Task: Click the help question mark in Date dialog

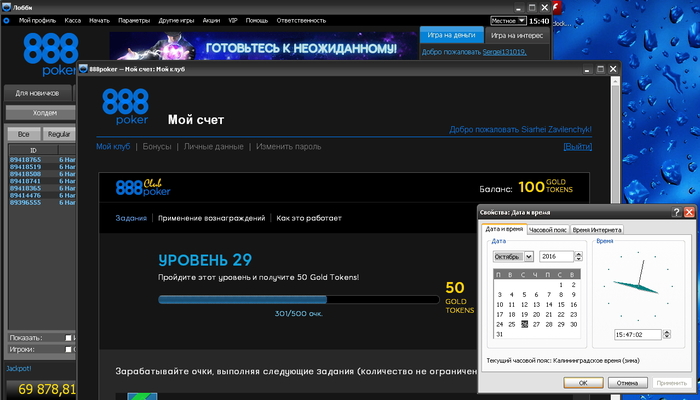Action: (x=676, y=212)
